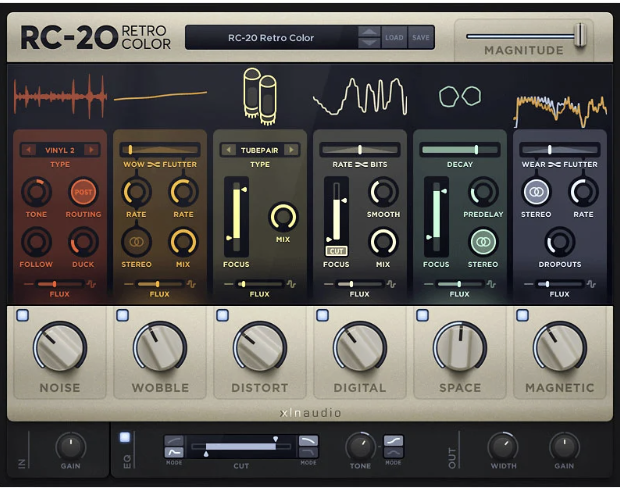Image resolution: width=620 pixels, height=488 pixels.
Task: Toggle the EQ section enable button
Action: [125, 437]
